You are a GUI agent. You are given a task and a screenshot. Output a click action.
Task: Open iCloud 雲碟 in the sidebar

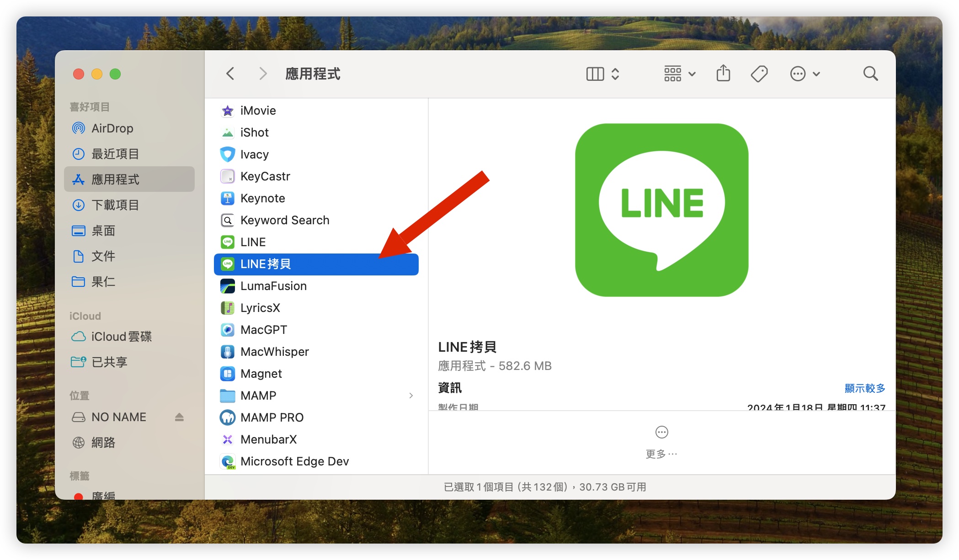click(x=129, y=337)
